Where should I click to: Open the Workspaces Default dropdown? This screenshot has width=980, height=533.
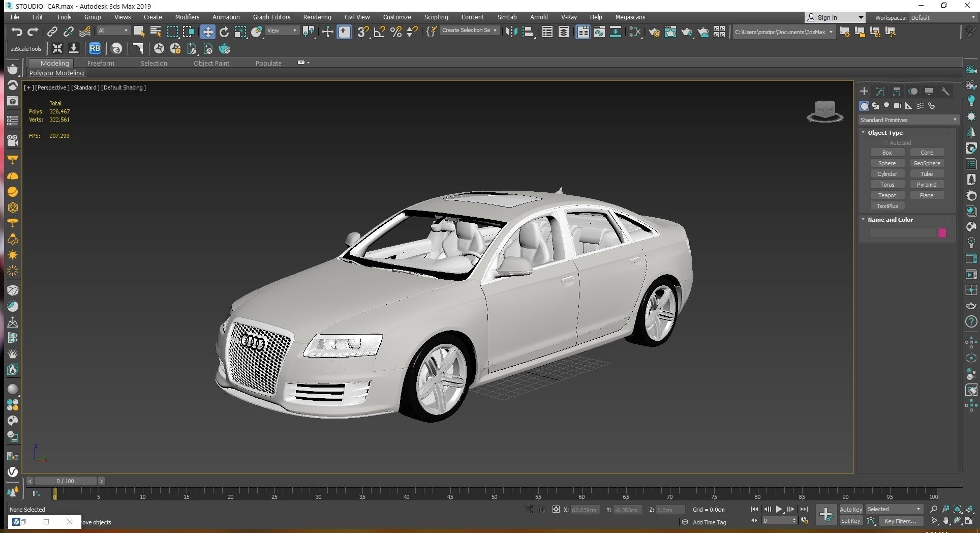943,18
